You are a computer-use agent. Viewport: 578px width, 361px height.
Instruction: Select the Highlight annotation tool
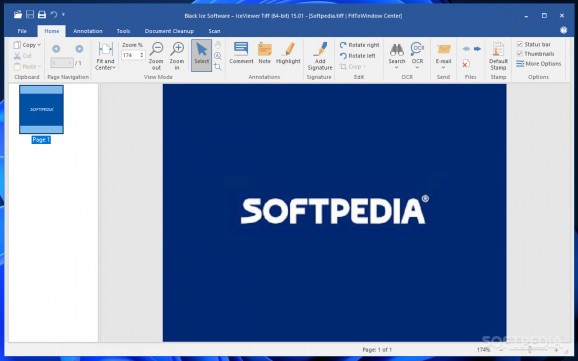click(288, 53)
